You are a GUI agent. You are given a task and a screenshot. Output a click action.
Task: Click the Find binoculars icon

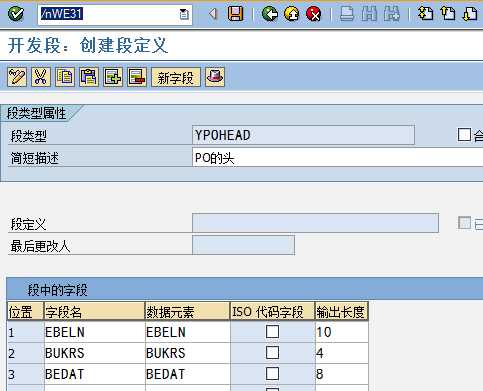pyautogui.click(x=369, y=14)
